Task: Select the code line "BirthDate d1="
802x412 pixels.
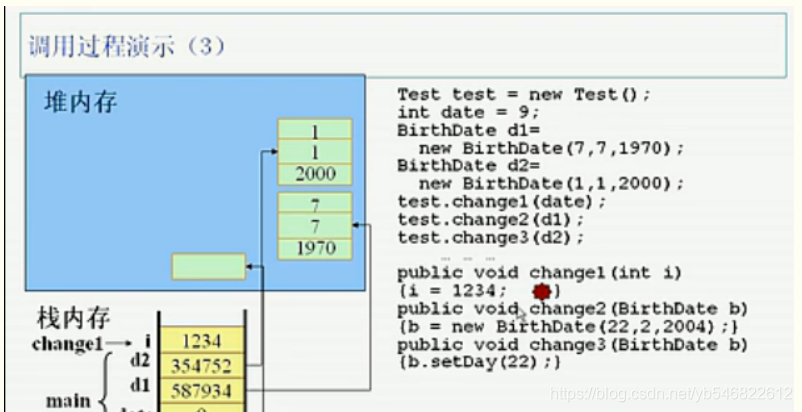Action: [x=468, y=130]
